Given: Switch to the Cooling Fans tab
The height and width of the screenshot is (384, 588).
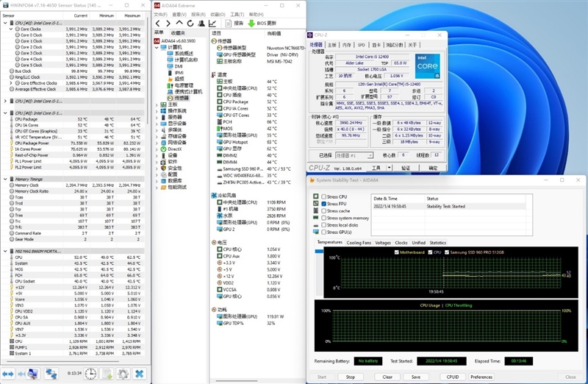Looking at the screenshot, I should click(359, 242).
